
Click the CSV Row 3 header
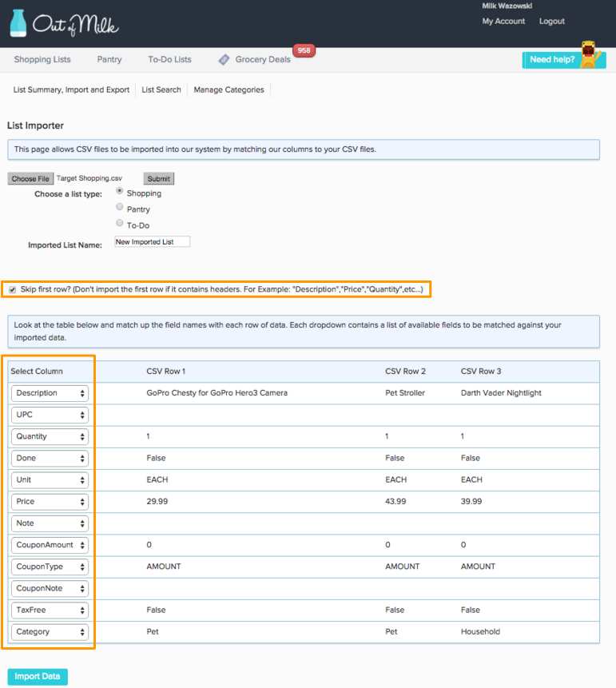(x=481, y=372)
